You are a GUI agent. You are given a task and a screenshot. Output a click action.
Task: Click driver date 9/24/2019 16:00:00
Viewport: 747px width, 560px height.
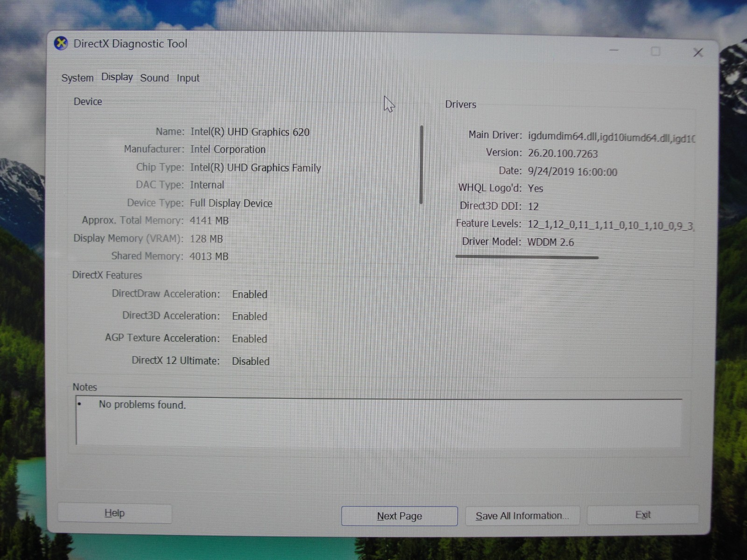pos(573,172)
